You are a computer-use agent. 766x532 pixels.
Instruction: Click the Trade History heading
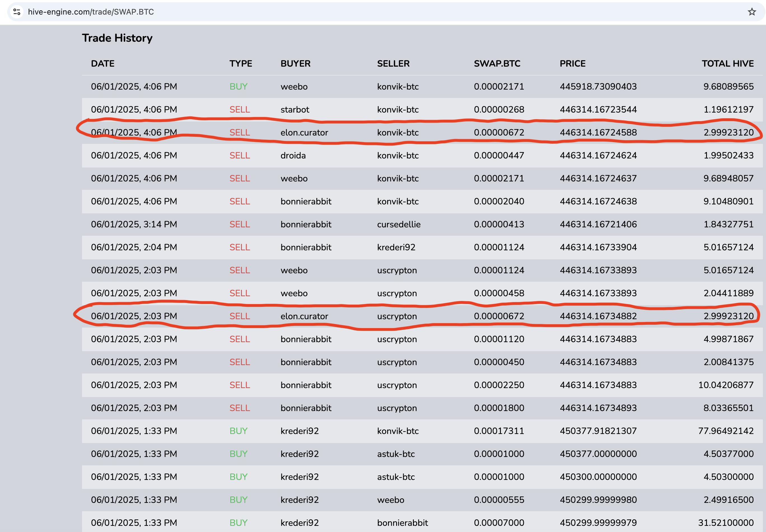[117, 38]
